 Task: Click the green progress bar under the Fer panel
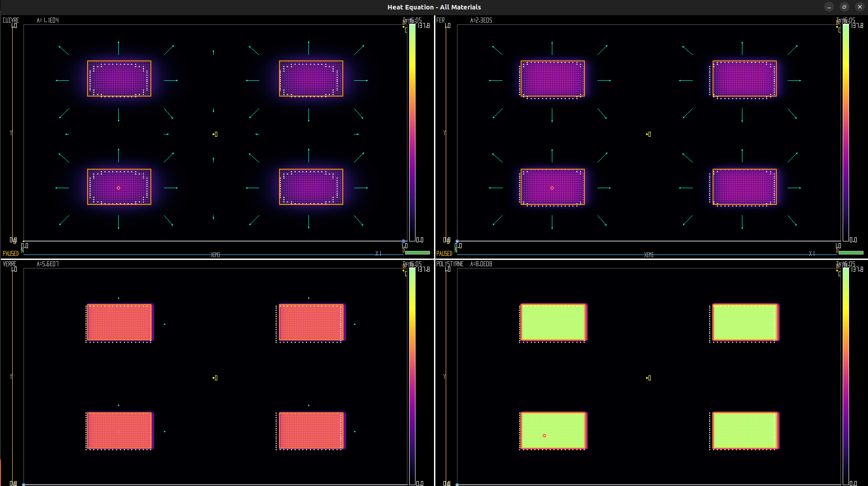pos(851,253)
